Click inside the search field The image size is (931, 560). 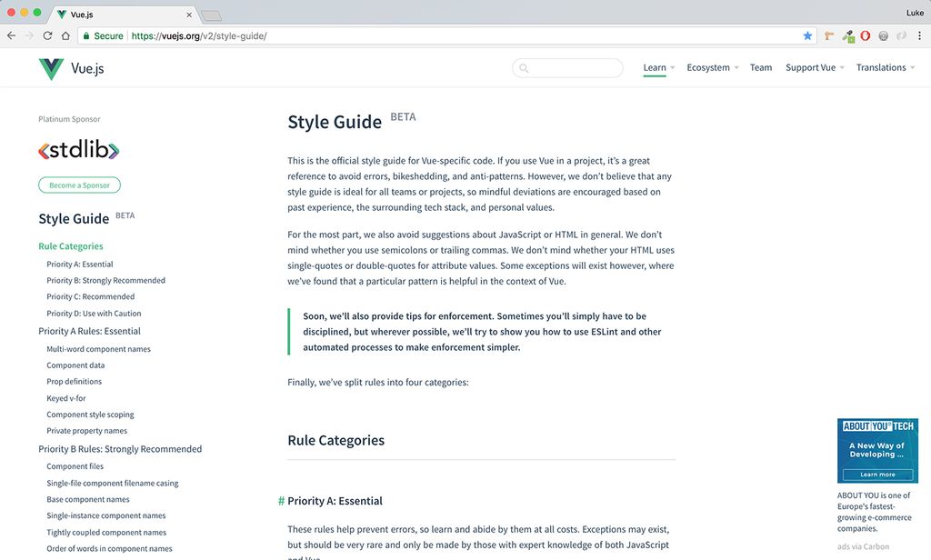(x=567, y=67)
